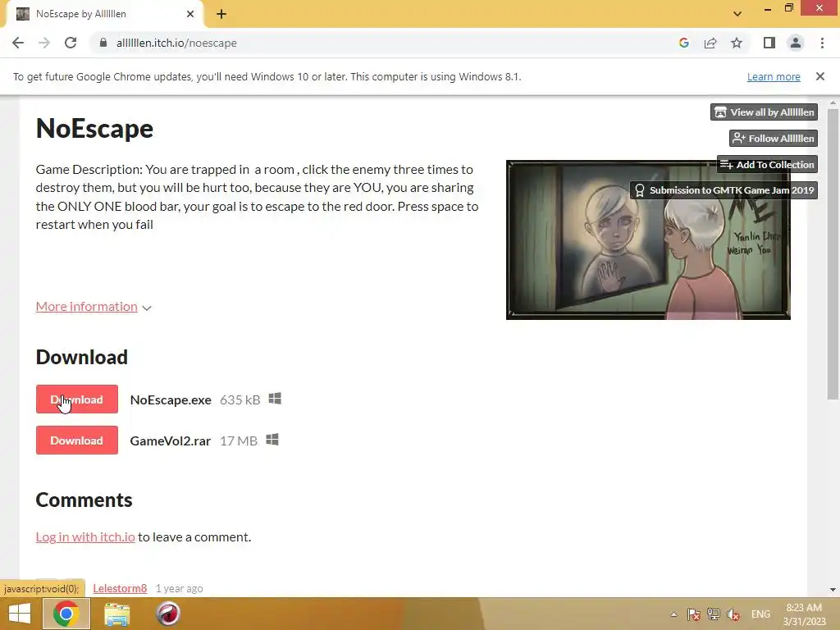Dismiss the Chrome update notice
The height and width of the screenshot is (630, 840).
[x=820, y=76]
